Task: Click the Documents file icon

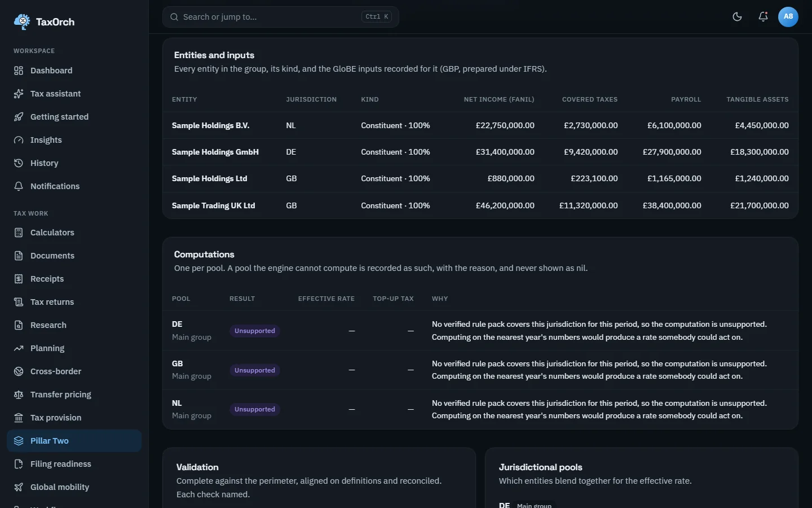Action: click(x=19, y=256)
